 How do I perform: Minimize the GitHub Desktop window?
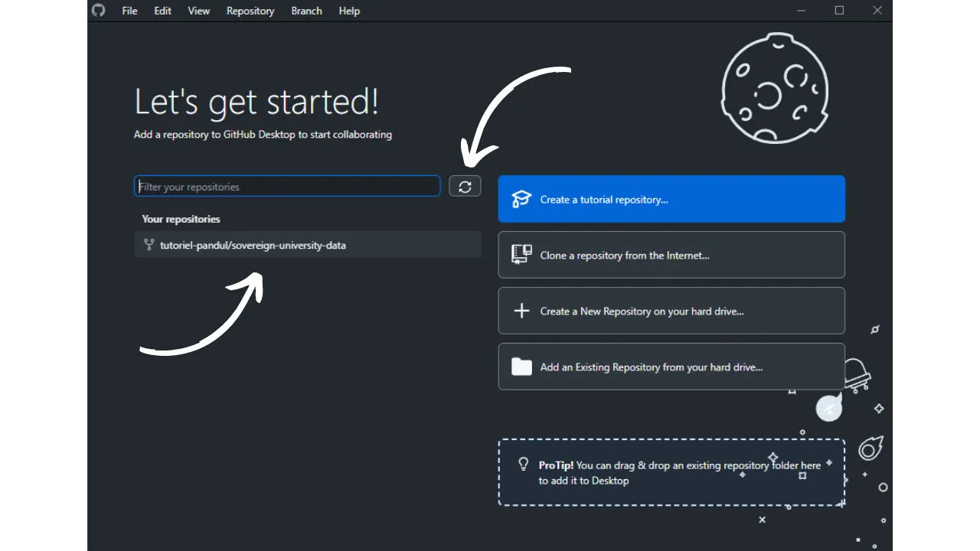(x=801, y=11)
